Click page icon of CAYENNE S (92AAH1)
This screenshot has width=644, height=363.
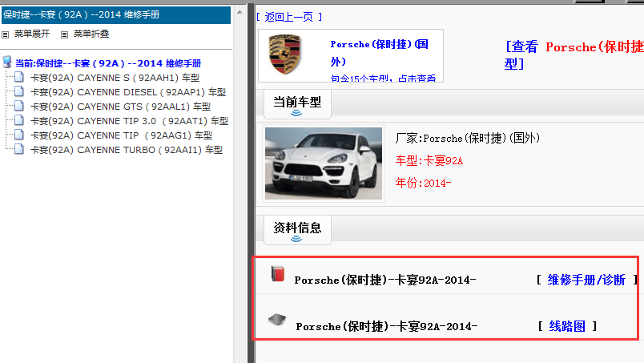click(19, 77)
